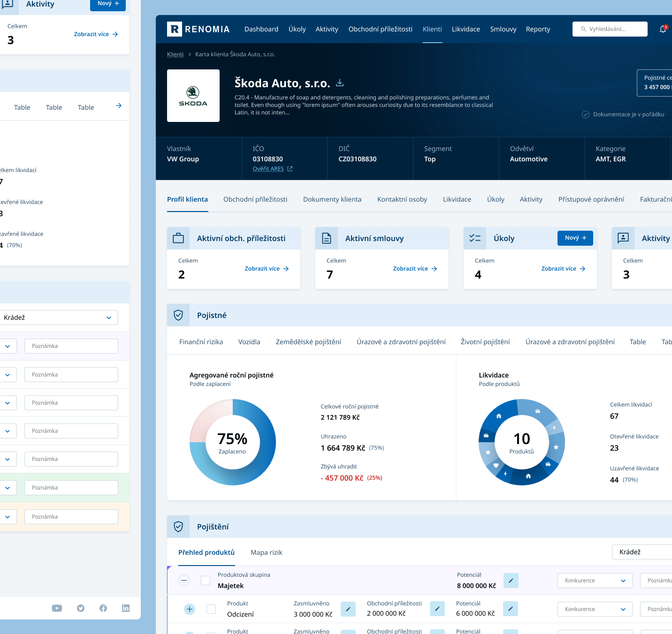The image size is (672, 634).
Task: Click the checklist icon on the Úkoly card
Action: click(475, 238)
